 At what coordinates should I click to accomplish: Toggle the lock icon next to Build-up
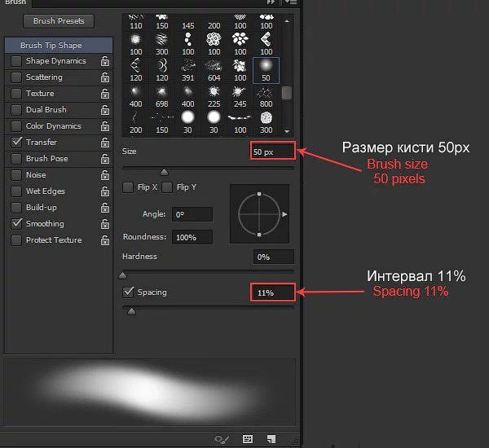(105, 208)
